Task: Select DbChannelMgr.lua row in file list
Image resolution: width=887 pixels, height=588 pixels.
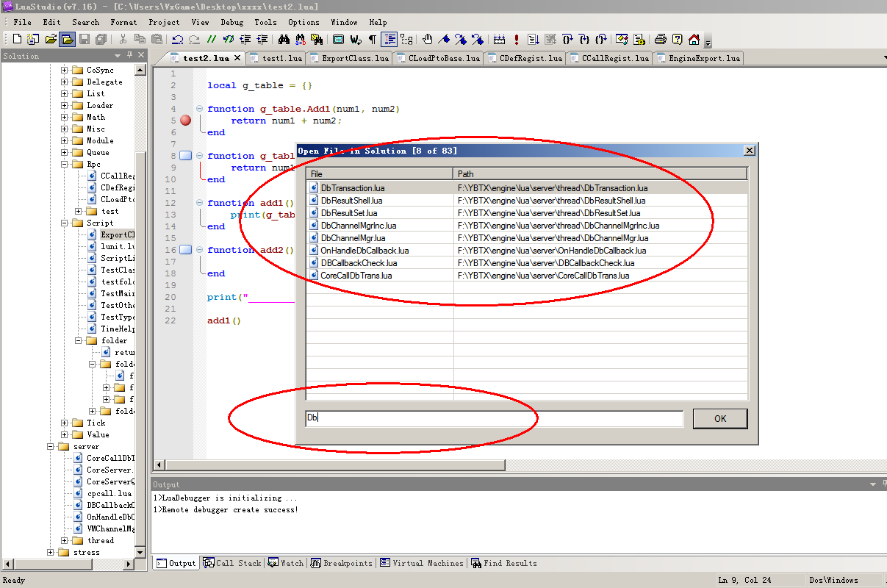Action: pyautogui.click(x=527, y=238)
